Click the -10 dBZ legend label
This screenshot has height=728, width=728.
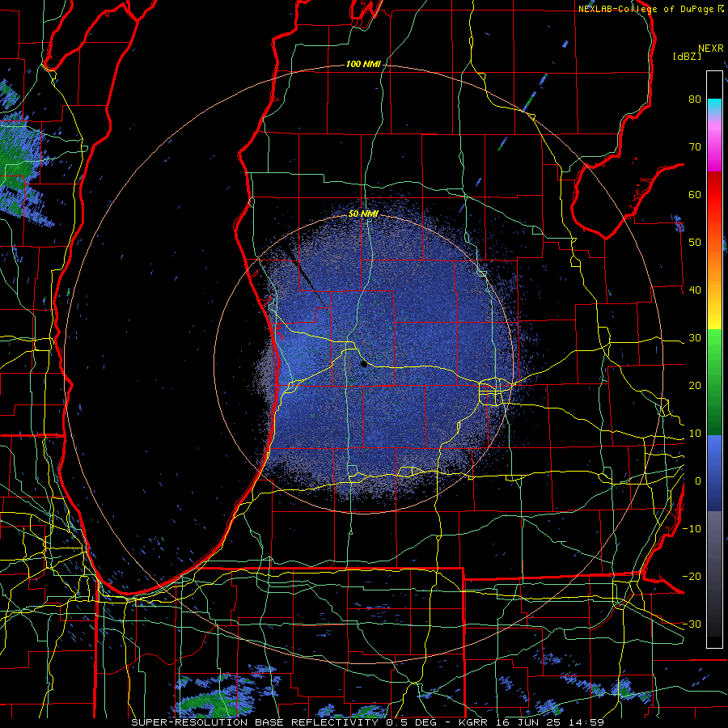click(x=692, y=529)
